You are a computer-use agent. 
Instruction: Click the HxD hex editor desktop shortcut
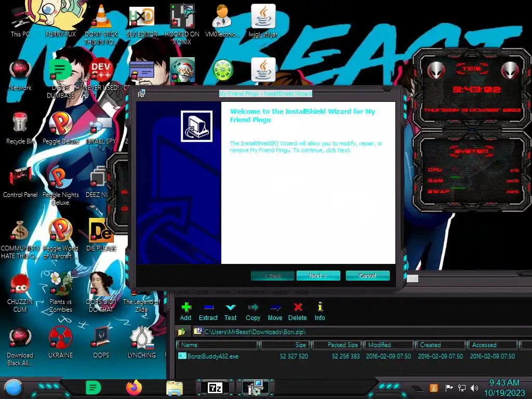point(142,21)
